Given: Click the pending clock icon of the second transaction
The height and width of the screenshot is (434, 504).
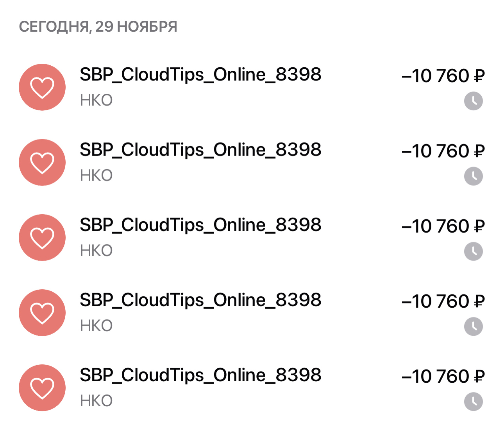Looking at the screenshot, I should [x=473, y=176].
